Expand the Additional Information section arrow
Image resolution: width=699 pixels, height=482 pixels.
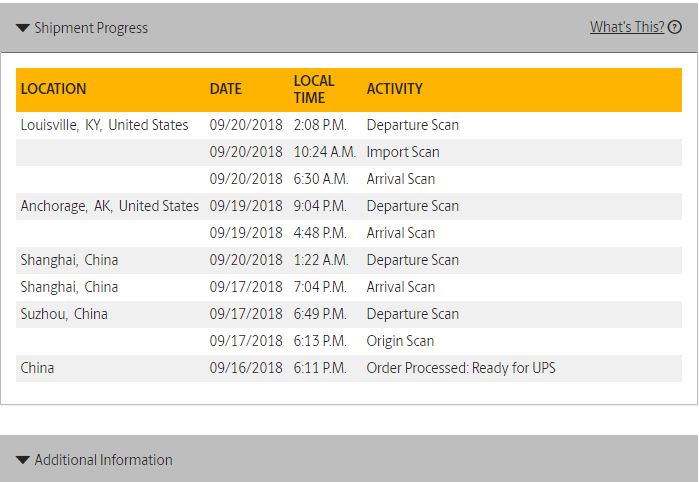click(x=23, y=460)
